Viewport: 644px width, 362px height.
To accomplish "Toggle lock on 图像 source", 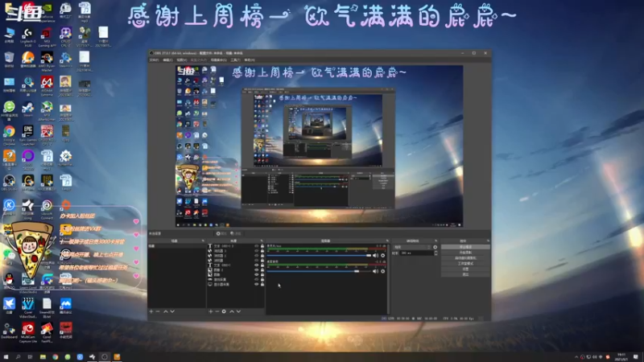I will coord(262,274).
